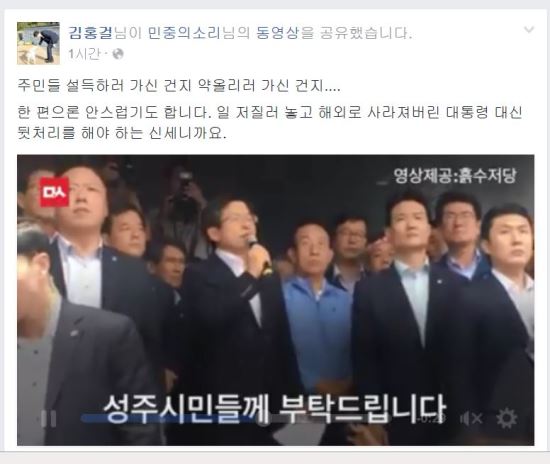Click the center of the video frame
This screenshot has width=550, height=464.
[276, 300]
